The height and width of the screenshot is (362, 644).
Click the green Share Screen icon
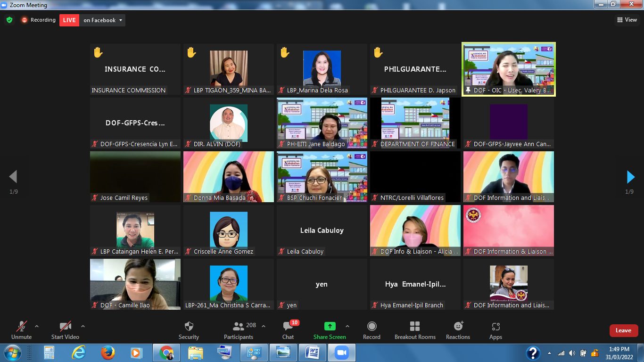[330, 326]
